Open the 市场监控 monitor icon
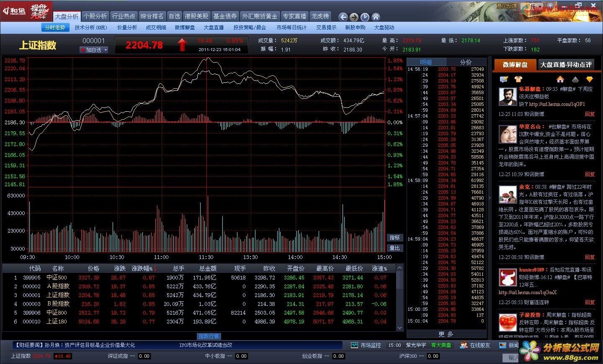This screenshot has height=364, width=603. pyautogui.click(x=355, y=345)
